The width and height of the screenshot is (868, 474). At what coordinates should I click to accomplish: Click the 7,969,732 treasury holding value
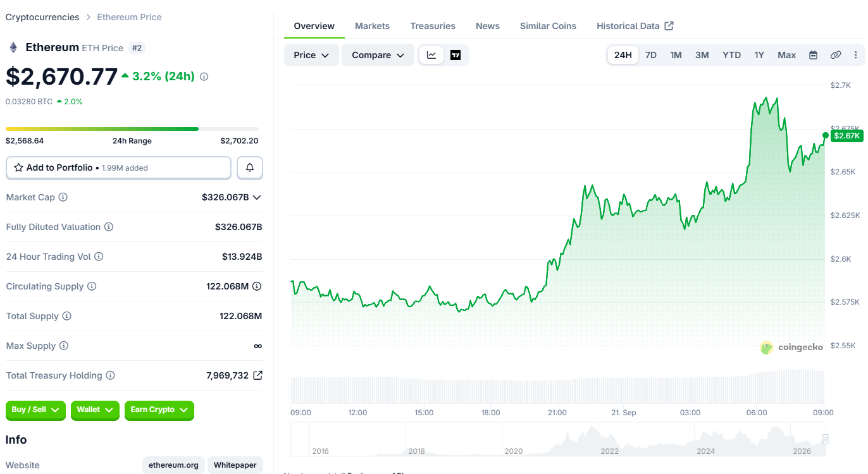pos(227,375)
